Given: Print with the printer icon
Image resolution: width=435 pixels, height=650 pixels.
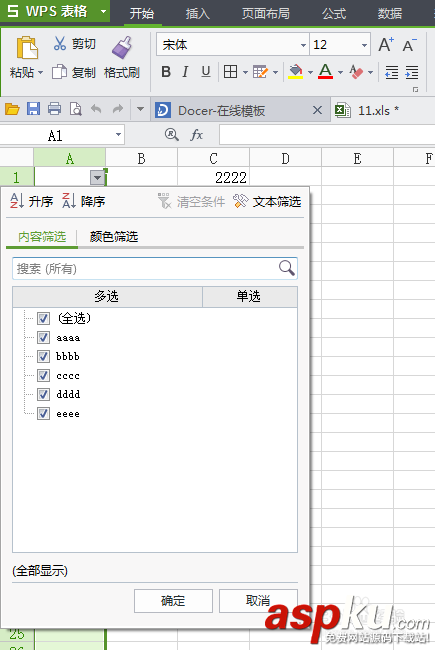Looking at the screenshot, I should (x=54, y=109).
